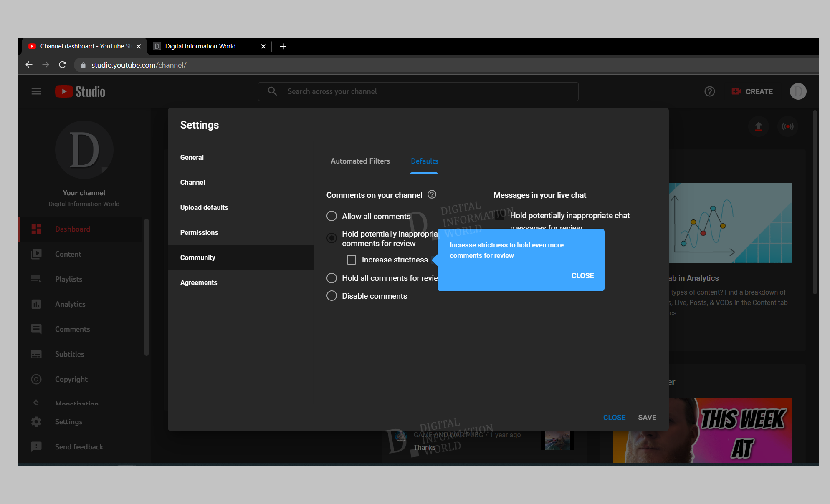Open the help question mark icon
The height and width of the screenshot is (504, 830).
(709, 91)
